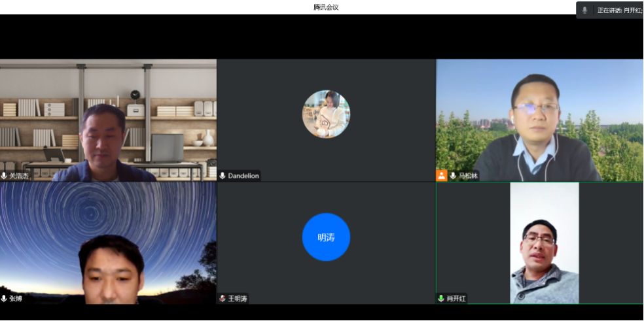Click 肖开红's green active microphone icon
This screenshot has height=321, width=644.
click(x=441, y=298)
